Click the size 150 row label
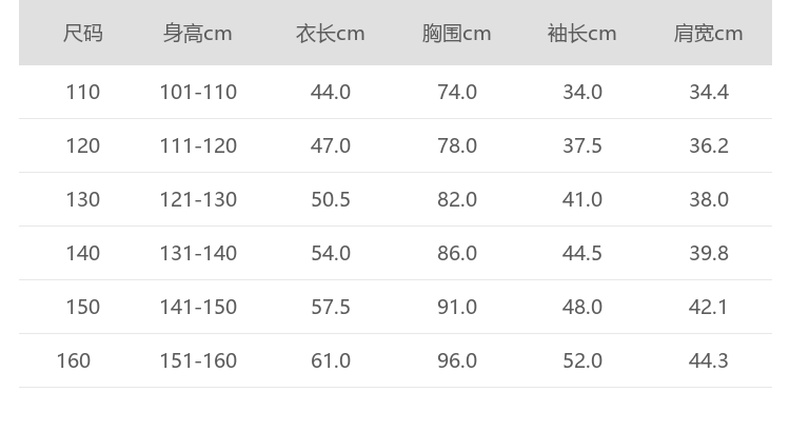The width and height of the screenshot is (790, 431). coord(83,307)
